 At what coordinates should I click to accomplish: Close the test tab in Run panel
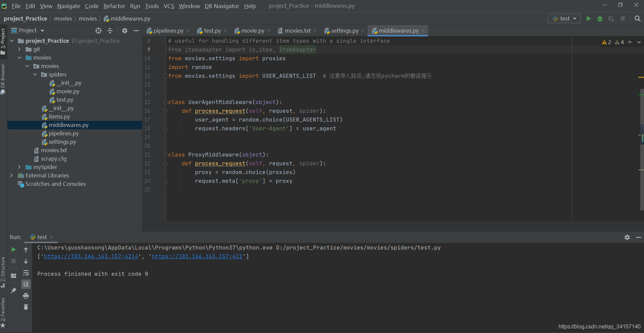pos(51,237)
